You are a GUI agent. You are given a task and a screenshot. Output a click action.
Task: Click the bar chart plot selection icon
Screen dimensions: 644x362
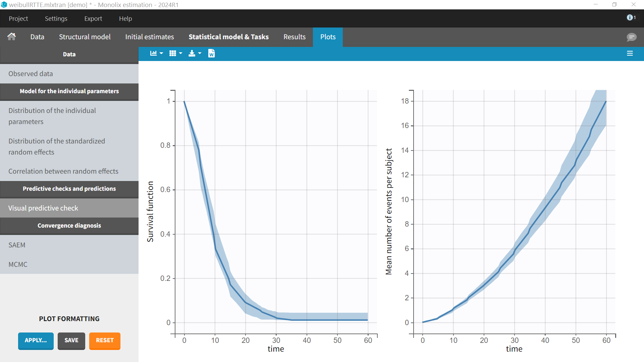pos(153,53)
